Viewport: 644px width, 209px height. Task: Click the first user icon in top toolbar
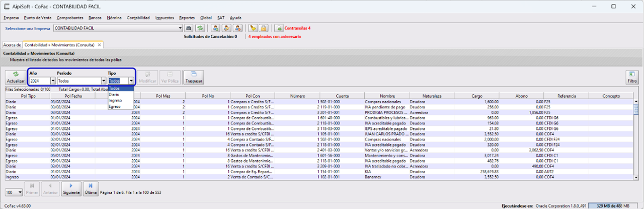[215, 28]
